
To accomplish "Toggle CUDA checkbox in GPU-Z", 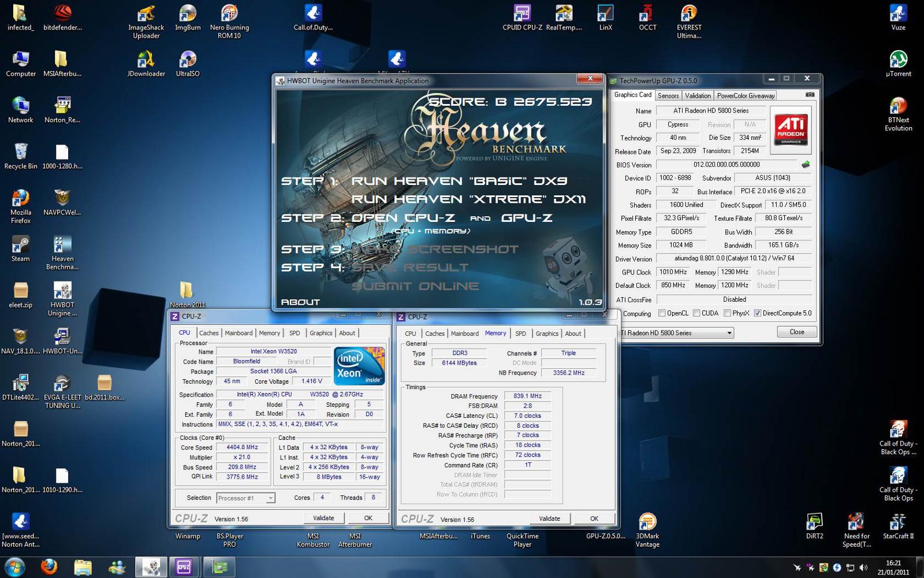I will [x=696, y=313].
